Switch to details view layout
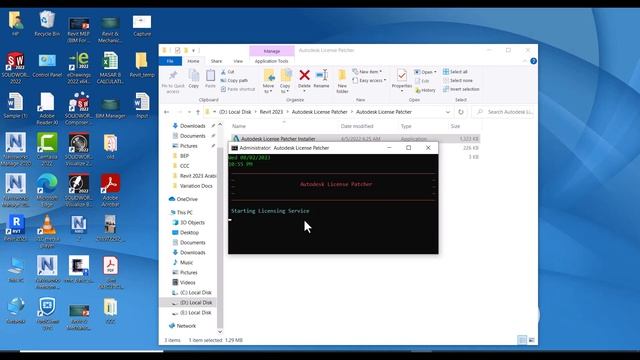This screenshot has height=360, width=640. click(522, 340)
